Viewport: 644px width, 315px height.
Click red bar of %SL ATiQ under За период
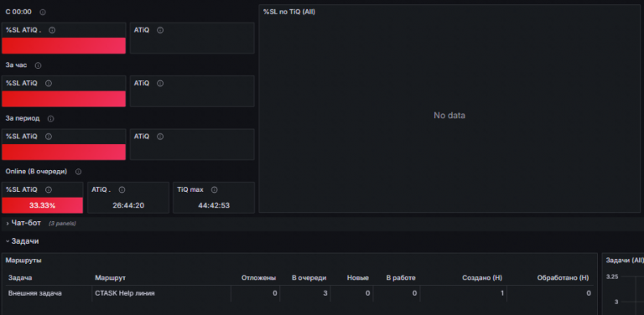[64, 152]
